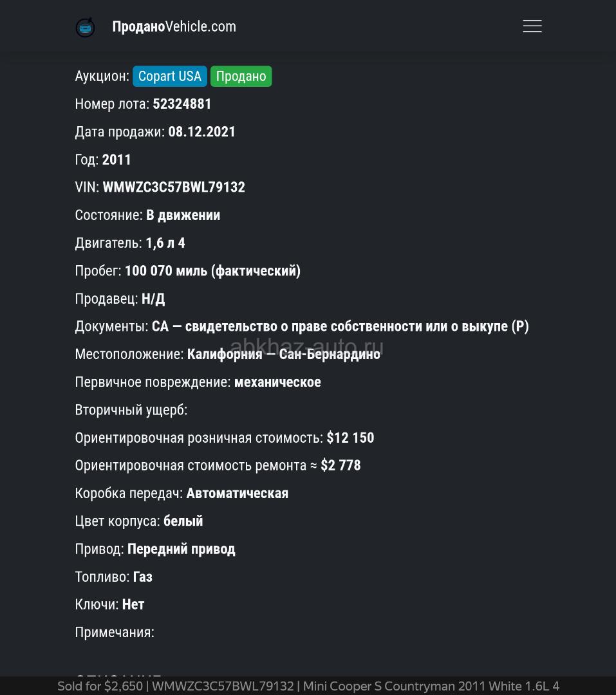
Task: Click the ПроданоVehicle site logo icon
Action: pyautogui.click(x=85, y=27)
